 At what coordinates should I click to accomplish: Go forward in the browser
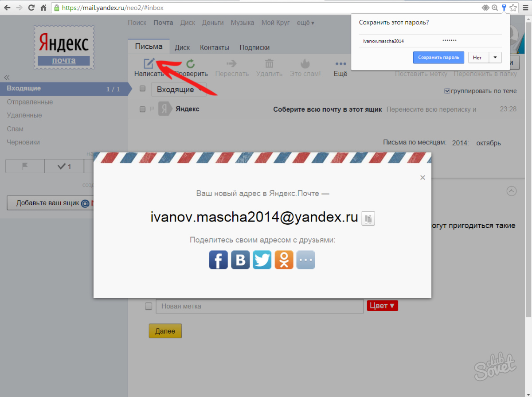[x=20, y=8]
